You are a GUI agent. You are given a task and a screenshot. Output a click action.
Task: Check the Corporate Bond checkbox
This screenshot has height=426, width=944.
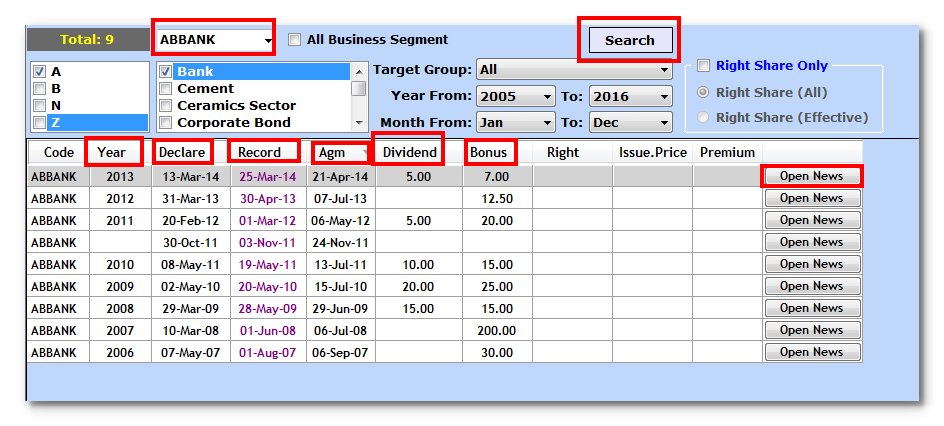pos(166,123)
